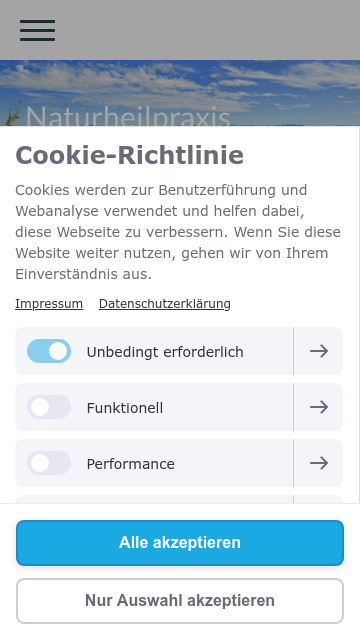Click the Cookie-Richtlinie heading

[129, 155]
